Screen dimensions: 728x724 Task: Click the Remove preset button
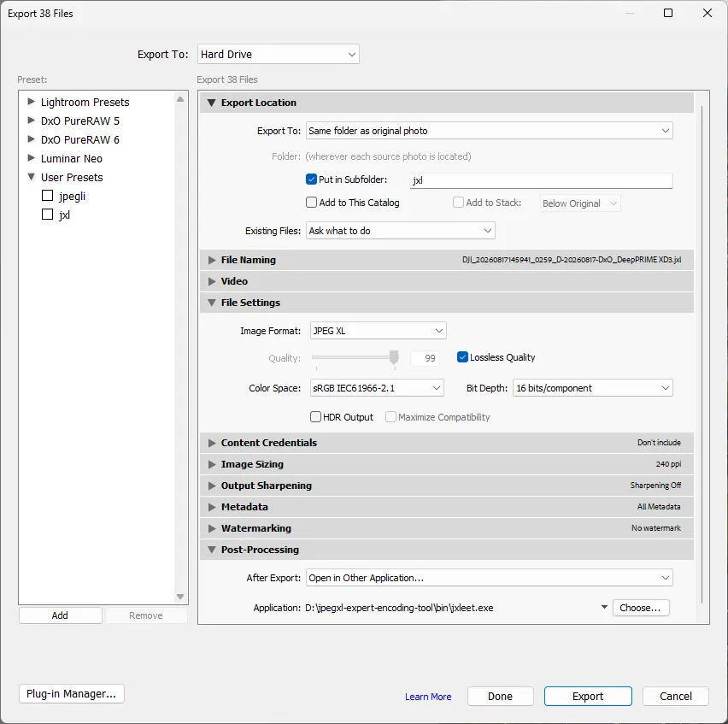click(146, 615)
